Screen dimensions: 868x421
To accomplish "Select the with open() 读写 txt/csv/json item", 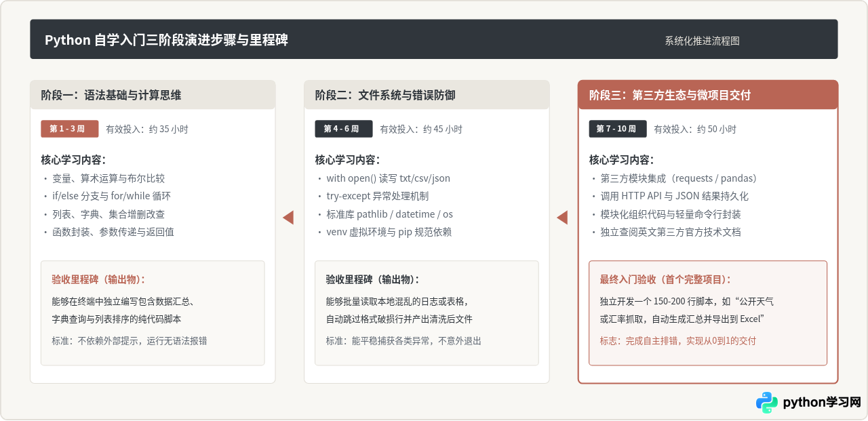I will (x=389, y=178).
